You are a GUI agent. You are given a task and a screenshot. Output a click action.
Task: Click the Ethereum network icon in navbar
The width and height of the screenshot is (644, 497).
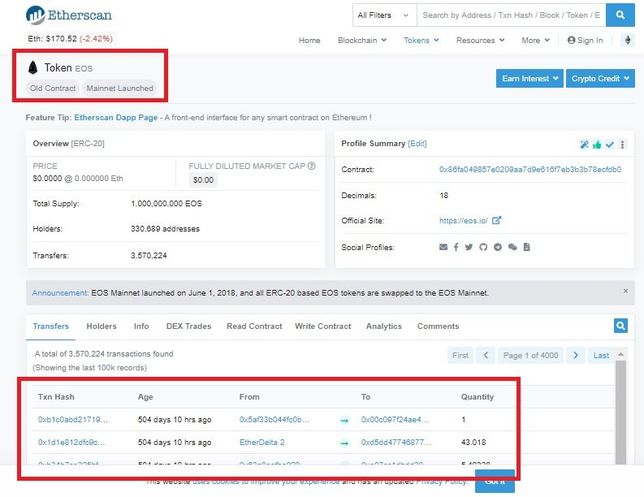627,40
